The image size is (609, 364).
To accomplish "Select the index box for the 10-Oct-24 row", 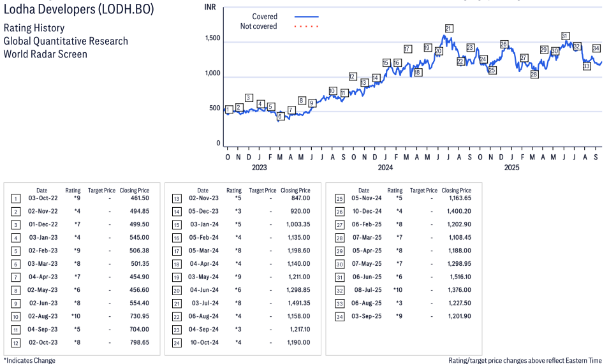I will [177, 343].
